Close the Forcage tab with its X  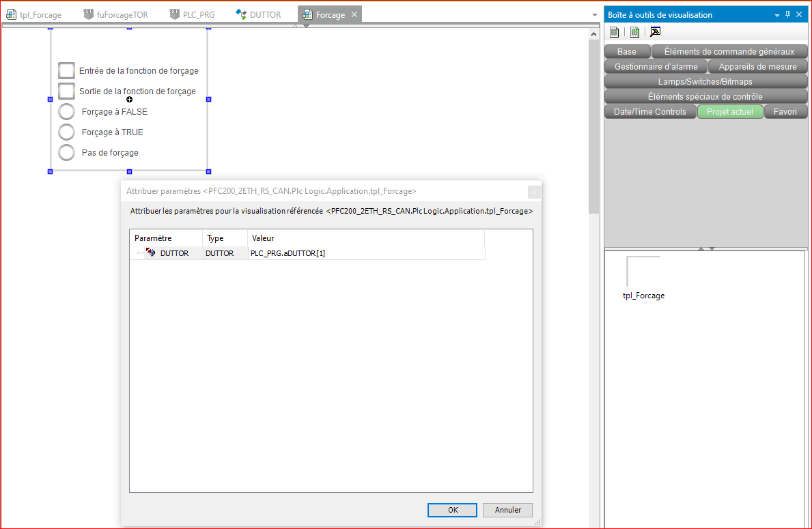[354, 14]
